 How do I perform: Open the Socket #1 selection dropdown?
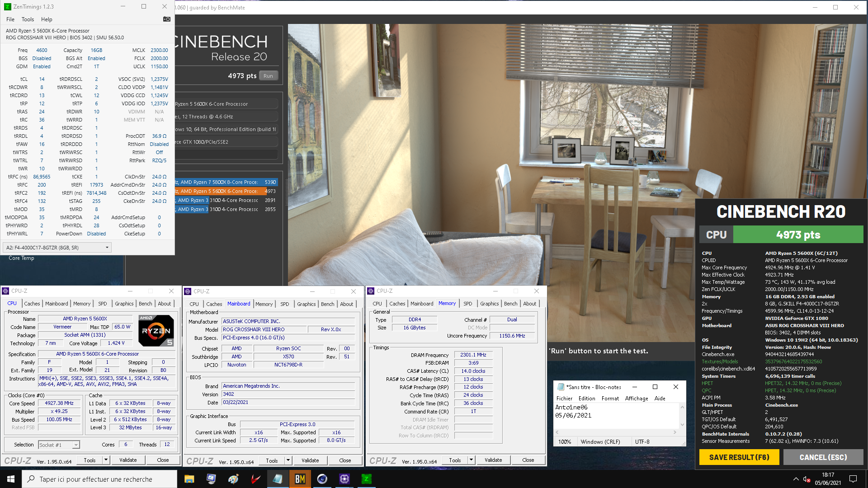(x=59, y=445)
